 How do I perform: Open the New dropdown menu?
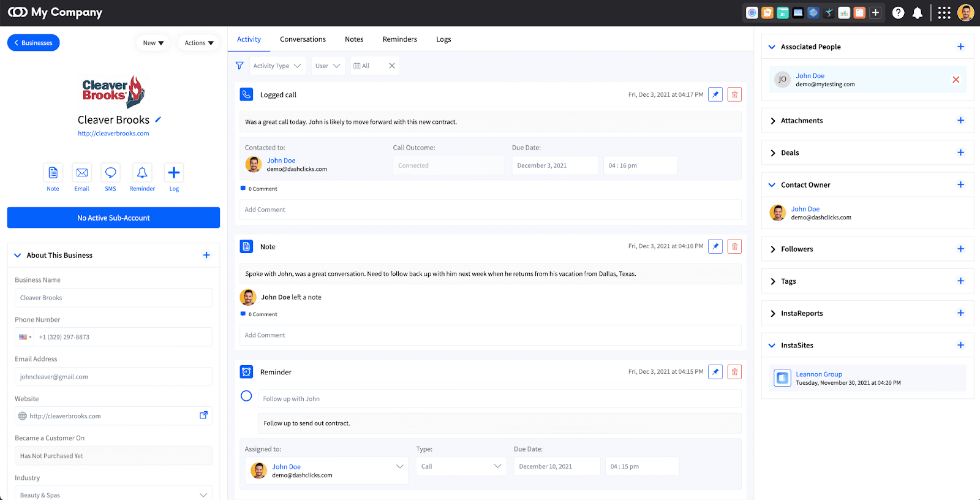tap(153, 43)
